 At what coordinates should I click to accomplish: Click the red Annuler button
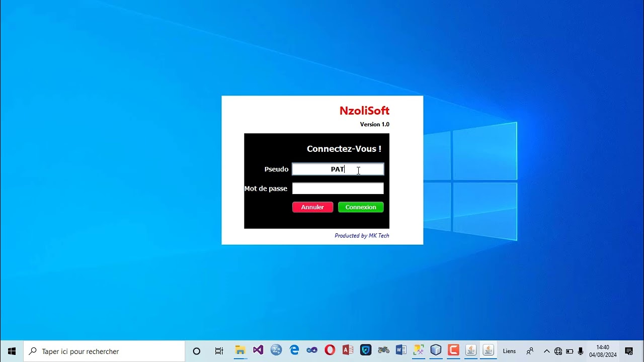pyautogui.click(x=312, y=207)
